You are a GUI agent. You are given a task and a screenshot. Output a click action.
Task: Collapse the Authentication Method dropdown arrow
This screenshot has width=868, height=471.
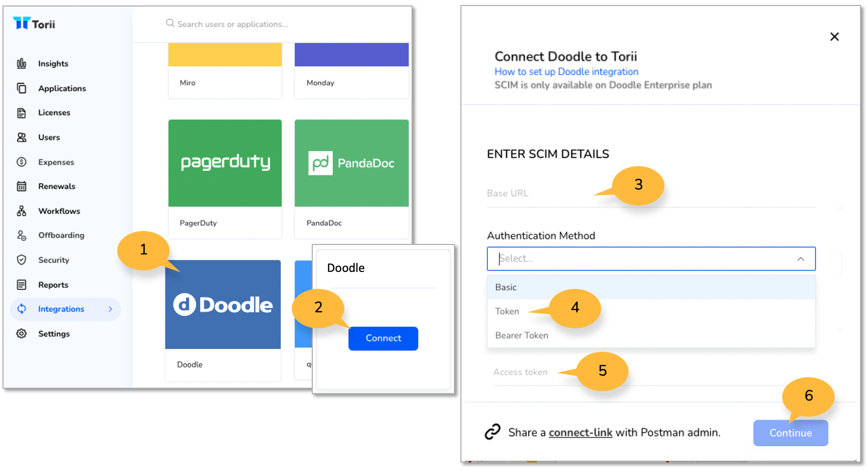(801, 259)
